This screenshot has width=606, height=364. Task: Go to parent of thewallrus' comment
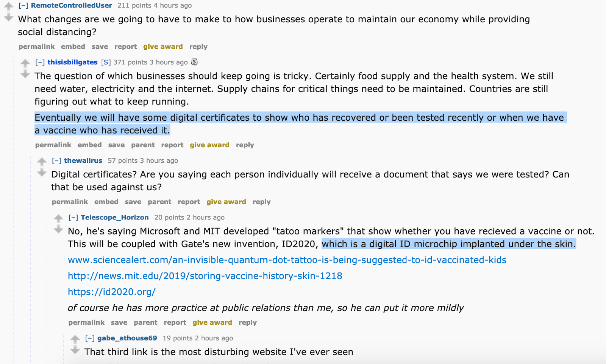point(159,202)
